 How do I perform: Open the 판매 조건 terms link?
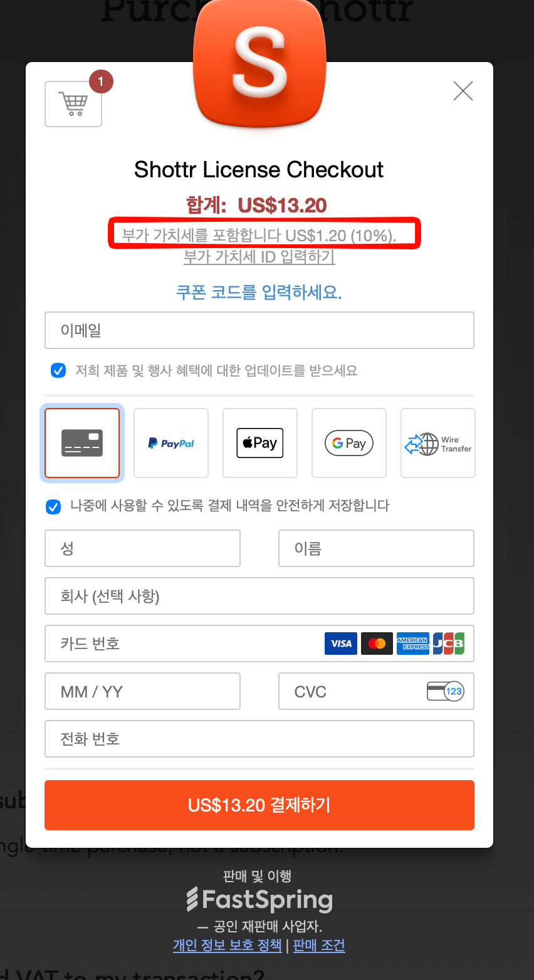point(319,945)
